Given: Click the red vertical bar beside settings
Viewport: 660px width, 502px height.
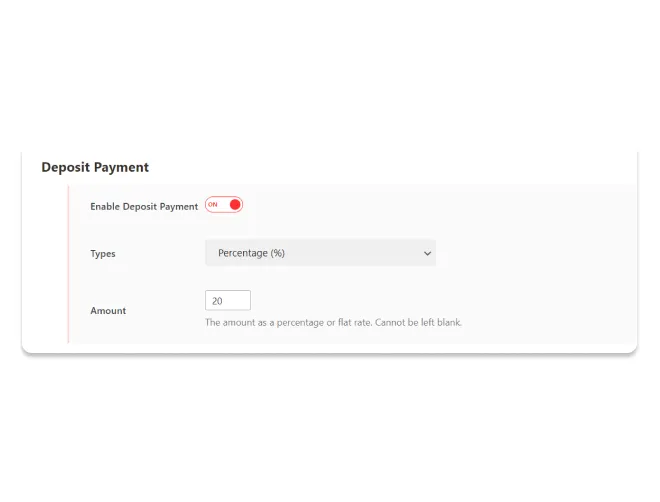Looking at the screenshot, I should tap(68, 264).
